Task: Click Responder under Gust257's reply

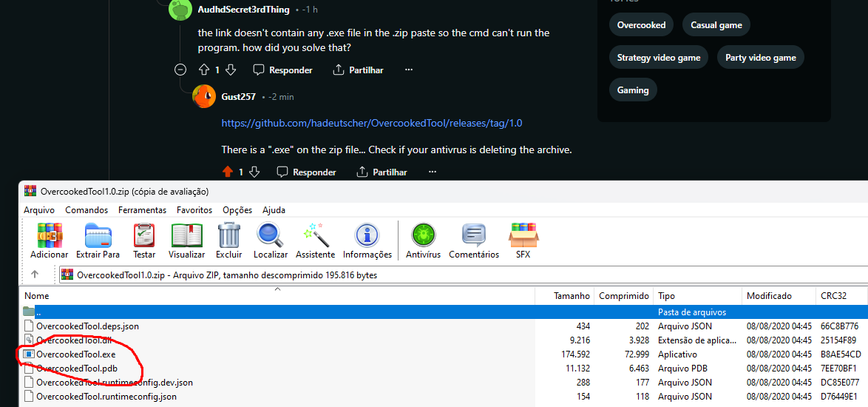Action: tap(307, 172)
